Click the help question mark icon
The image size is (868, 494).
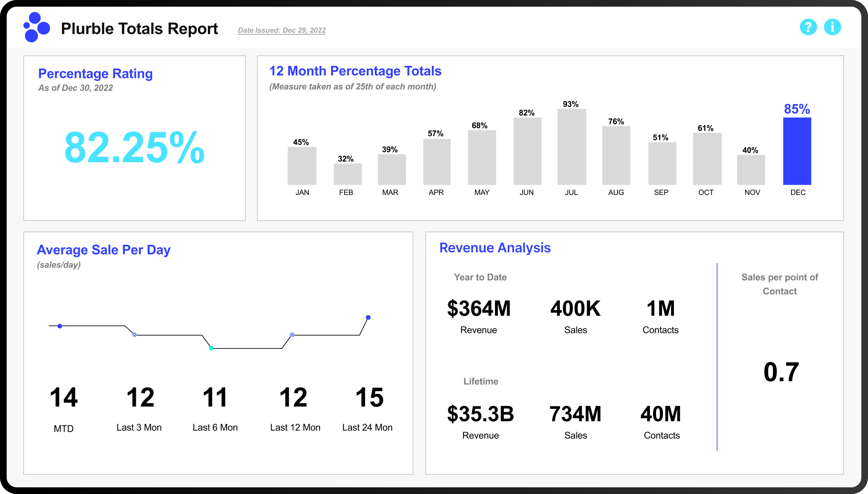coord(808,27)
